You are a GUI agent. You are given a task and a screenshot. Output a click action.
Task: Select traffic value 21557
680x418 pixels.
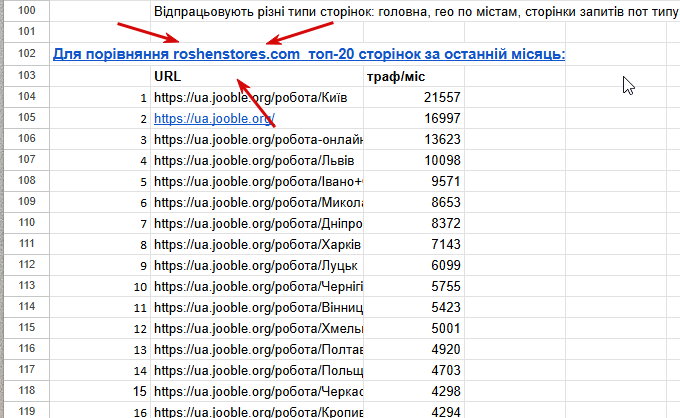tap(414, 97)
